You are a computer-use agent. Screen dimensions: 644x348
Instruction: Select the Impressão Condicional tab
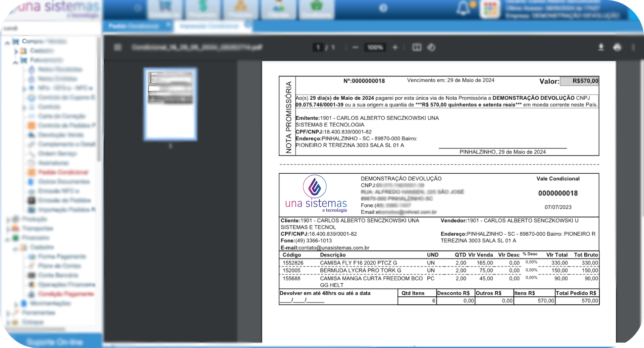coord(209,26)
